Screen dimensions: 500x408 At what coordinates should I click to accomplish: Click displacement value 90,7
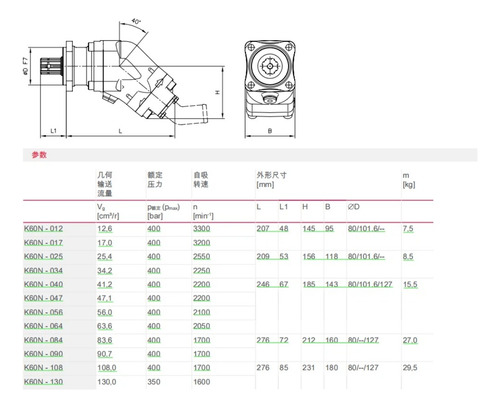105,354
